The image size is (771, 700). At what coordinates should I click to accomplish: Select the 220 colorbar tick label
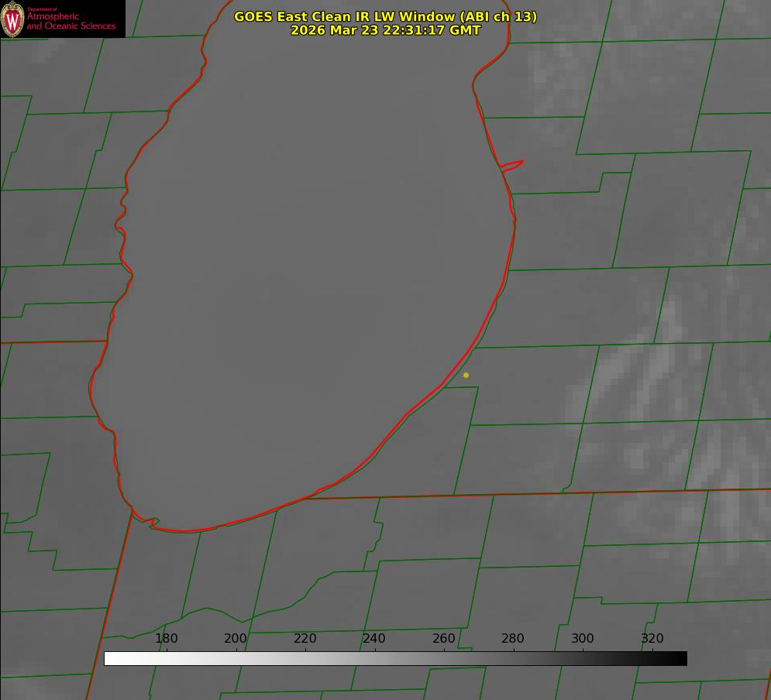tap(305, 639)
